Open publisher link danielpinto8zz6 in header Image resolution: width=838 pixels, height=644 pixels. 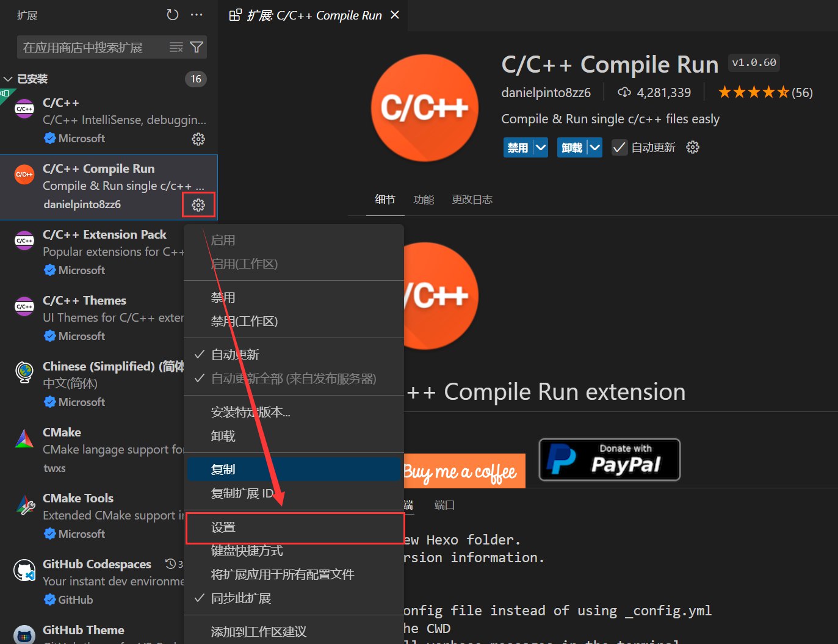point(546,93)
